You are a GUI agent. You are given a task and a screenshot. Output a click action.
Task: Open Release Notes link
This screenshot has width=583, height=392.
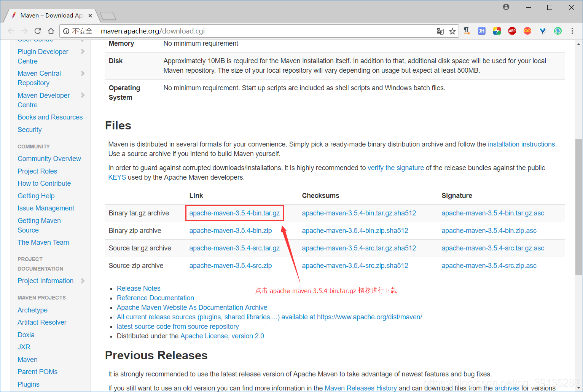[139, 288]
